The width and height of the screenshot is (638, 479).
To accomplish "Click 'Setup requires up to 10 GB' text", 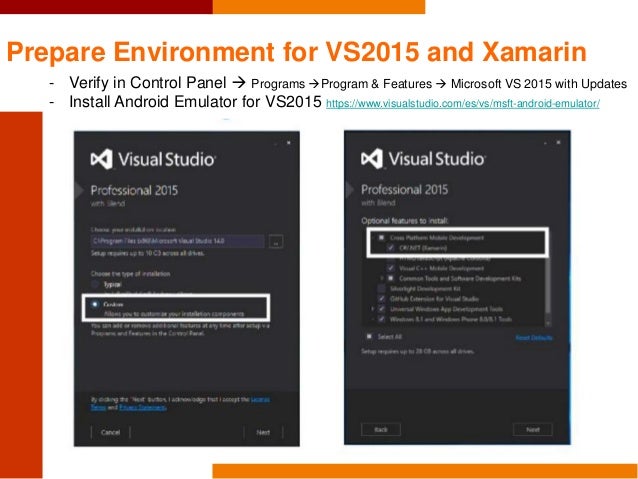I will [147, 253].
